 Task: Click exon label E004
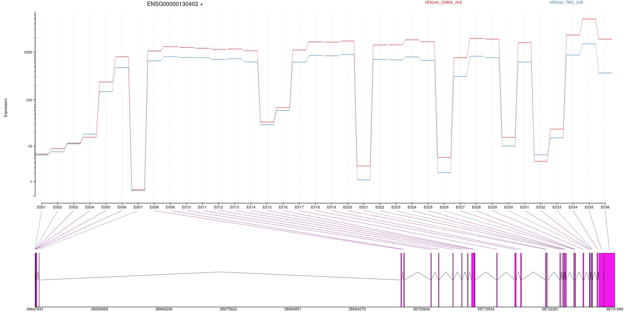pos(90,207)
